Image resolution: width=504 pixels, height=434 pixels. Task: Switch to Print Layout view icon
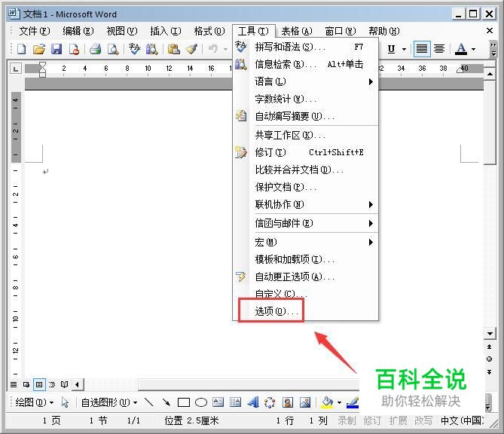tap(39, 384)
